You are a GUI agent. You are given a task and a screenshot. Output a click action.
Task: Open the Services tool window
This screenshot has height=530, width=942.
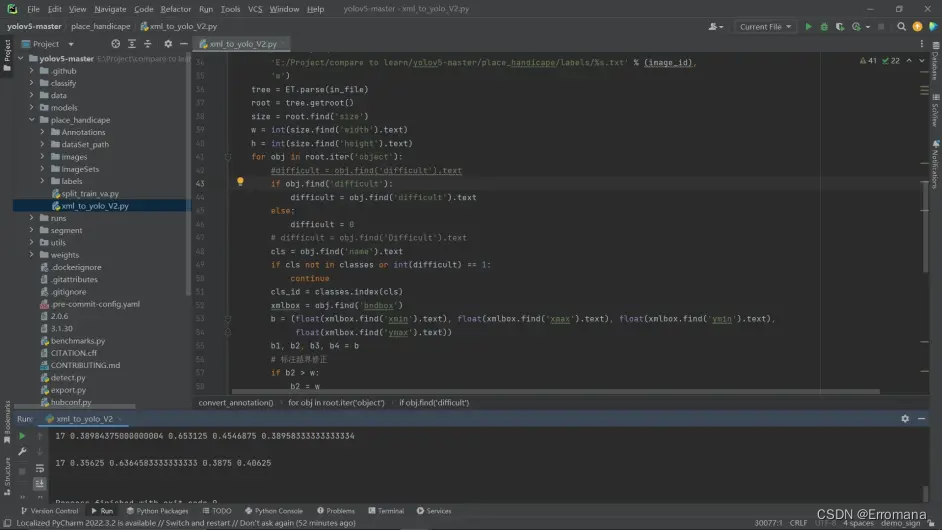click(x=434, y=511)
